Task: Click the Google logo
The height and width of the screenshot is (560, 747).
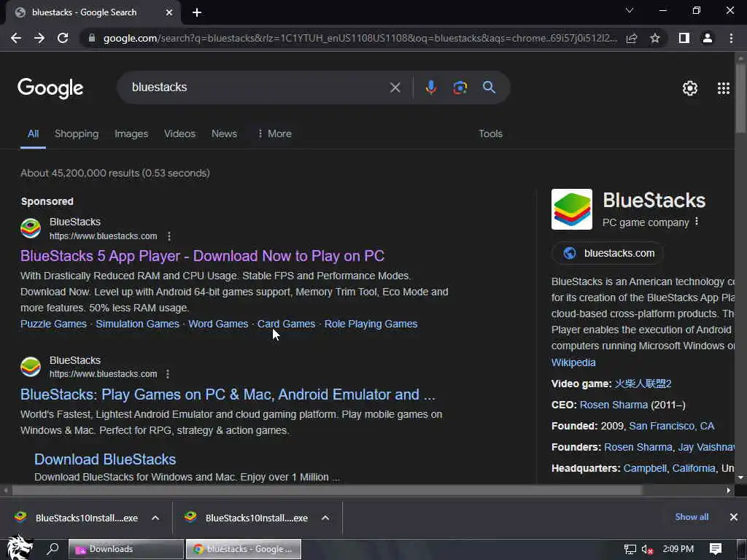Action: [50, 88]
